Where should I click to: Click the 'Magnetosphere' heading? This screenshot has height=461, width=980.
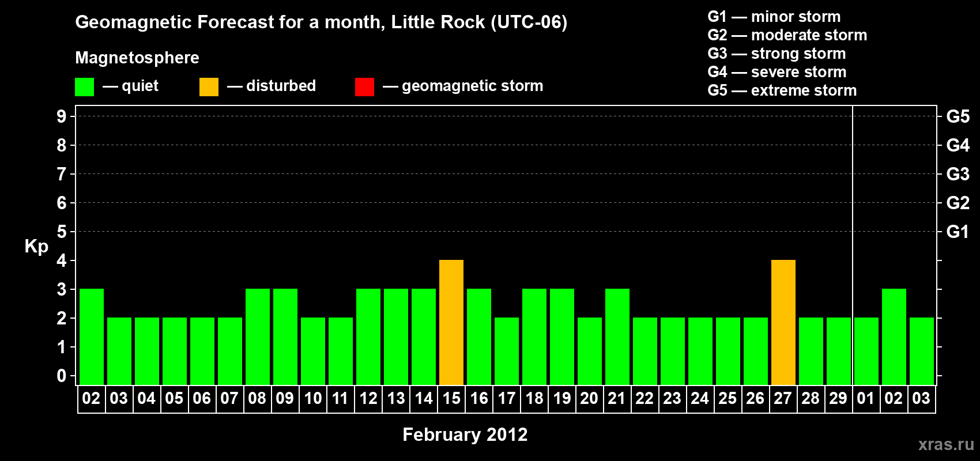point(137,58)
